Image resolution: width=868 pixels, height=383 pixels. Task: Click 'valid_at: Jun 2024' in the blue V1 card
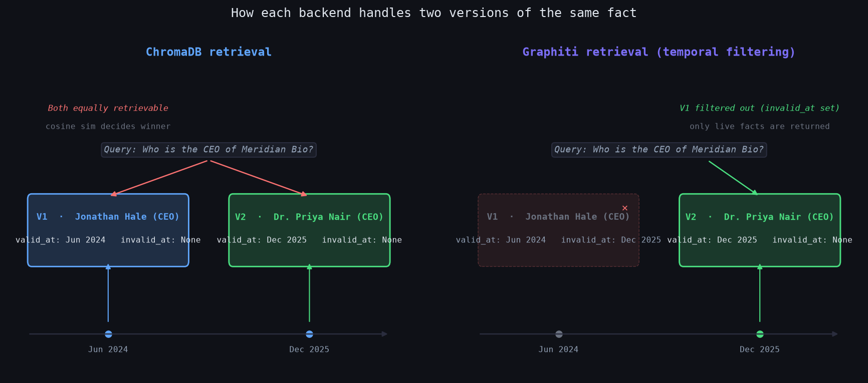click(x=61, y=240)
